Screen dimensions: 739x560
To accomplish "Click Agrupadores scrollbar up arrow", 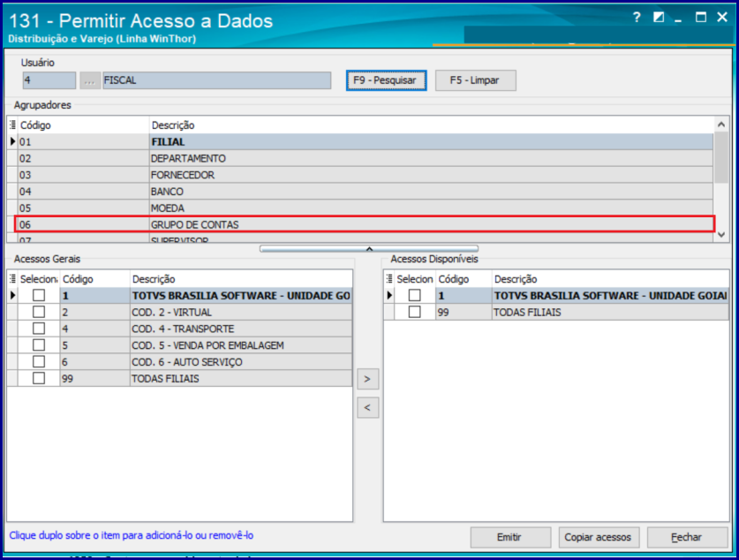I will coord(721,125).
